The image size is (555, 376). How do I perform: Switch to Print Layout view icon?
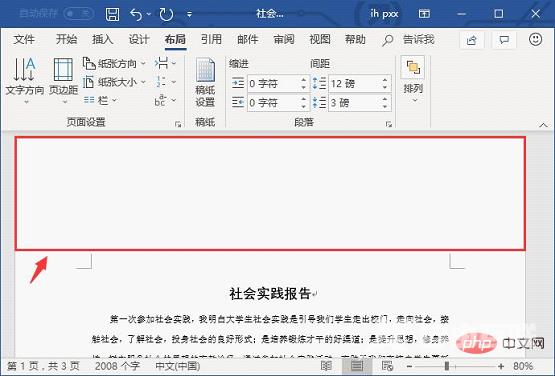click(357, 366)
